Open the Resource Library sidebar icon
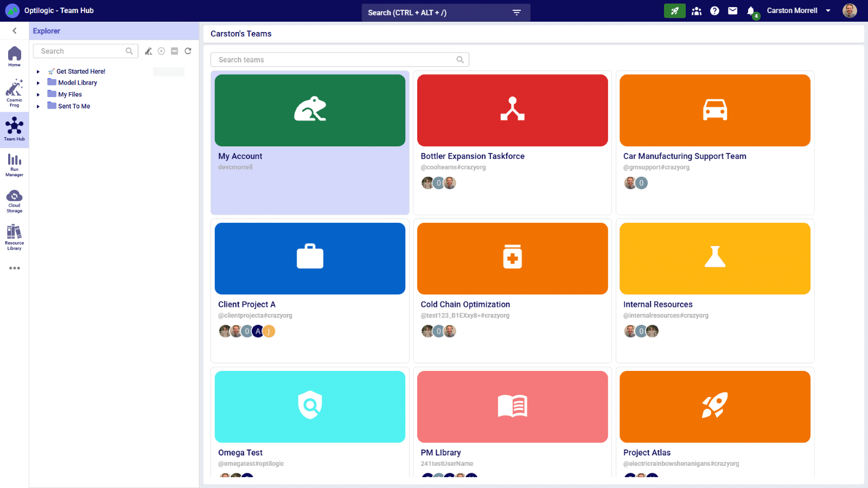 pos(14,237)
